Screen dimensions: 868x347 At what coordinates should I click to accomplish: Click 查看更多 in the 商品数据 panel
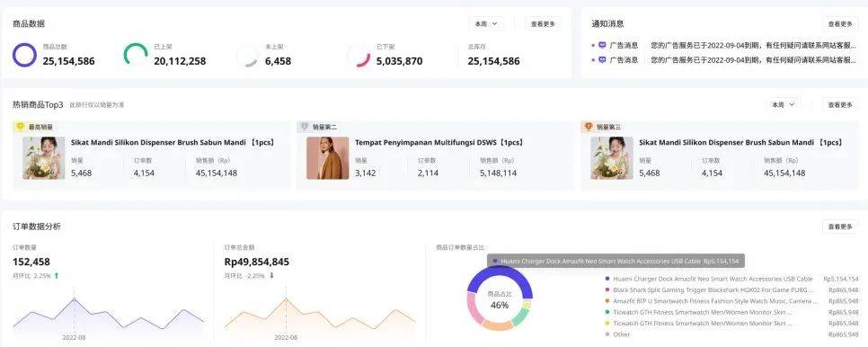click(x=543, y=23)
